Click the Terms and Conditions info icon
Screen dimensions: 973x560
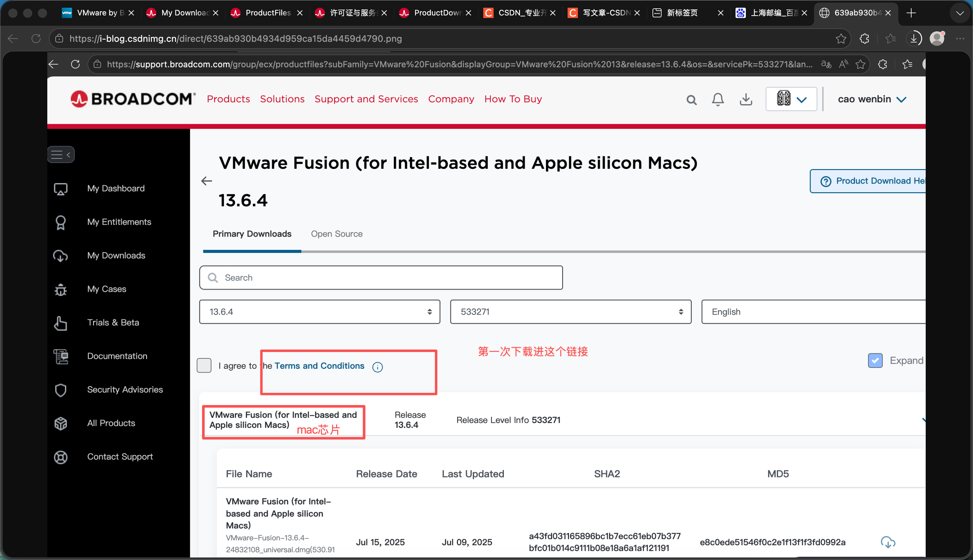(377, 367)
